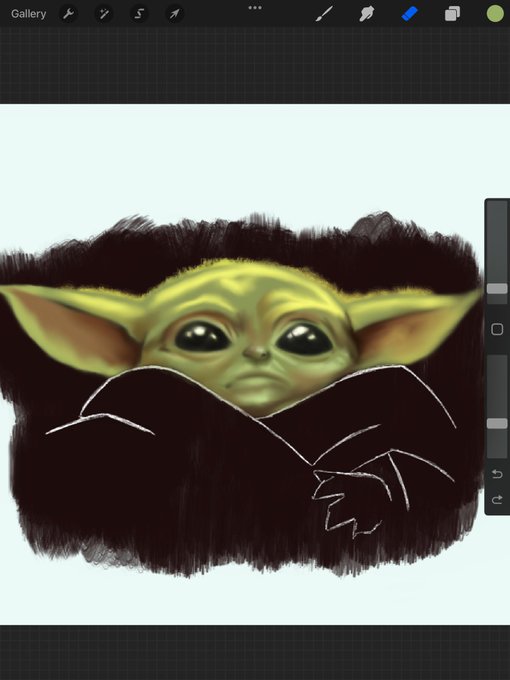510x680 pixels.
Task: Open the Gallery view
Action: (x=29, y=14)
